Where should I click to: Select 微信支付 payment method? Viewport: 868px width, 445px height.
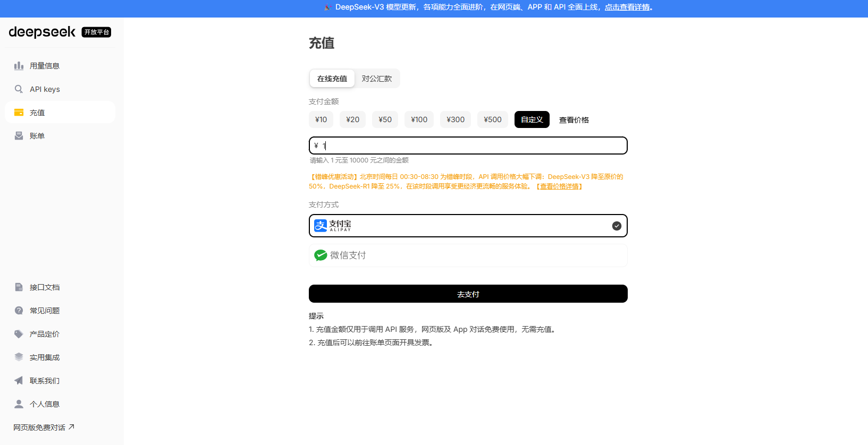(468, 255)
